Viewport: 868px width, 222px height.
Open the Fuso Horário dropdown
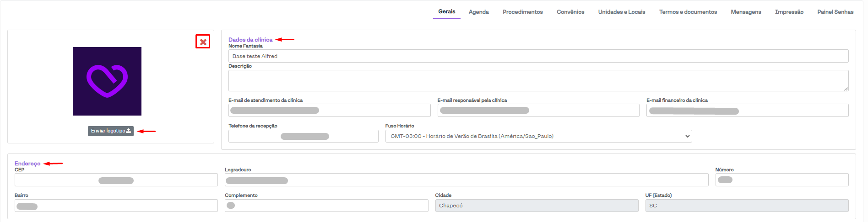click(538, 136)
